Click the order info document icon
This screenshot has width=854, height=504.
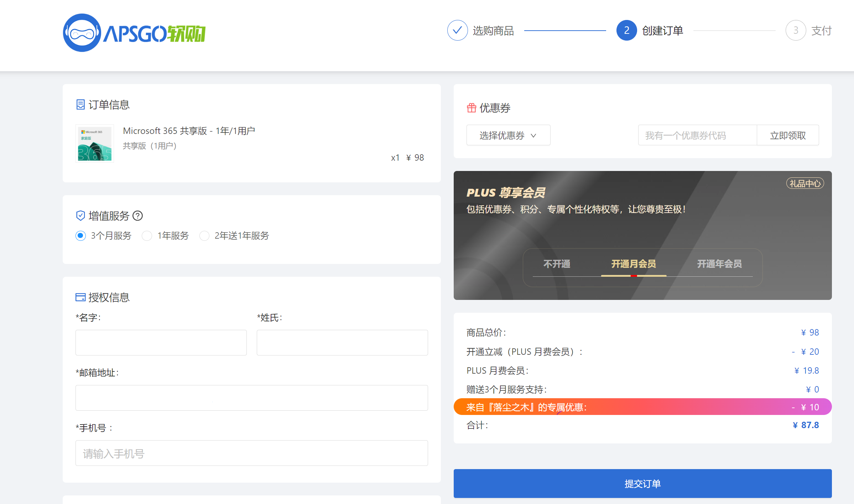pos(80,104)
